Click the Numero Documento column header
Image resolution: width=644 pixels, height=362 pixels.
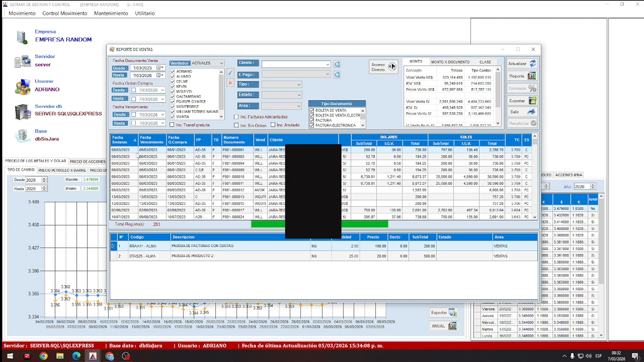coord(237,140)
